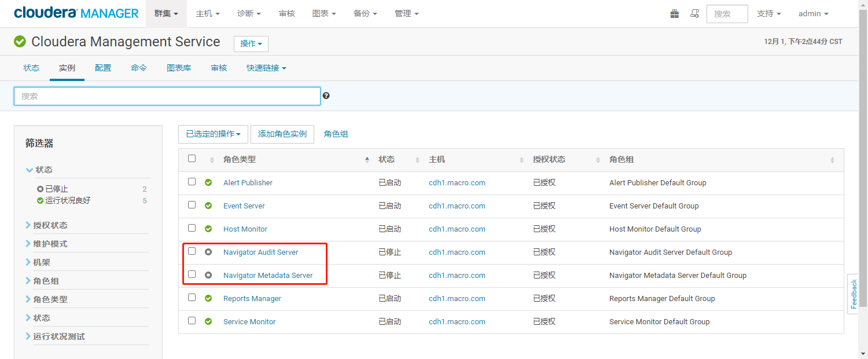Click Navigator Audit Server stopped status icon
The height and width of the screenshot is (359, 868).
click(x=208, y=252)
